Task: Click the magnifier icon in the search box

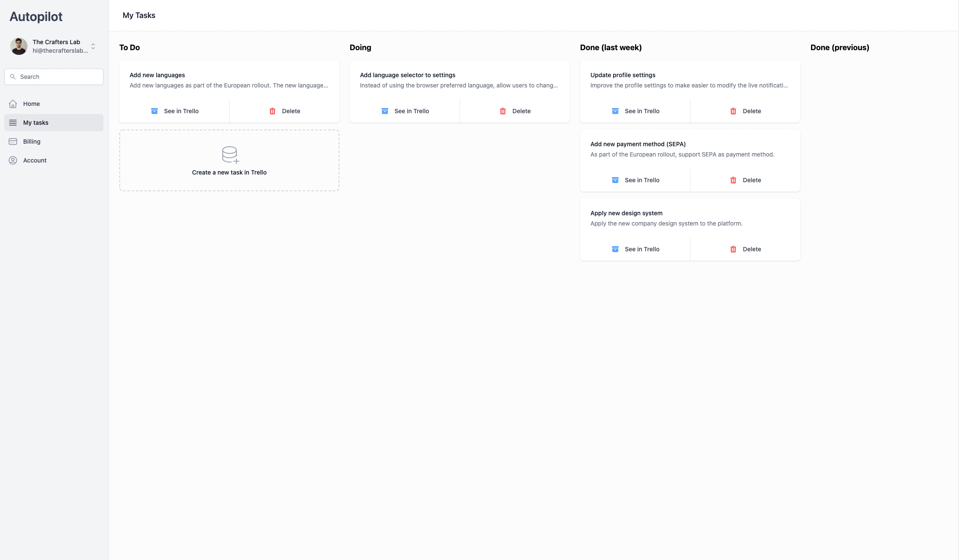Action: [x=13, y=77]
